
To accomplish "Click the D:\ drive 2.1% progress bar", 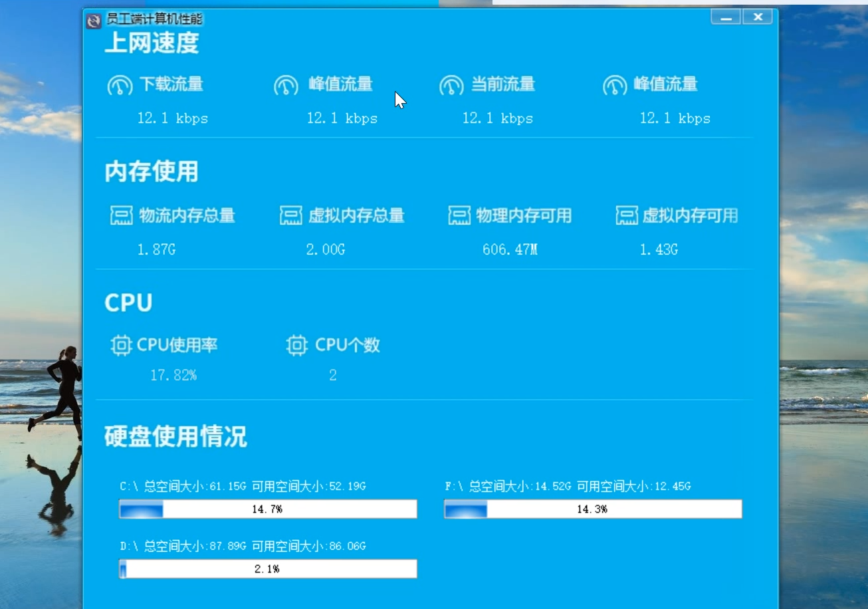I will pyautogui.click(x=267, y=568).
